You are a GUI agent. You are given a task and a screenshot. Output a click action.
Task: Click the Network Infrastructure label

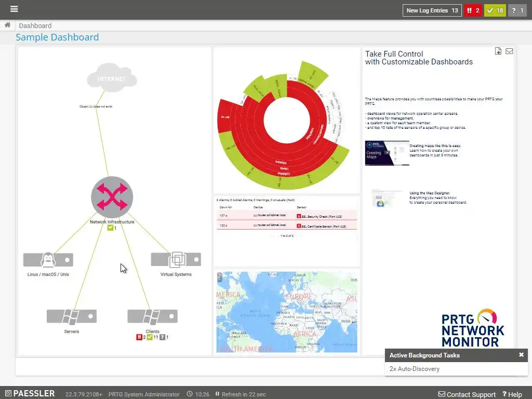(112, 222)
